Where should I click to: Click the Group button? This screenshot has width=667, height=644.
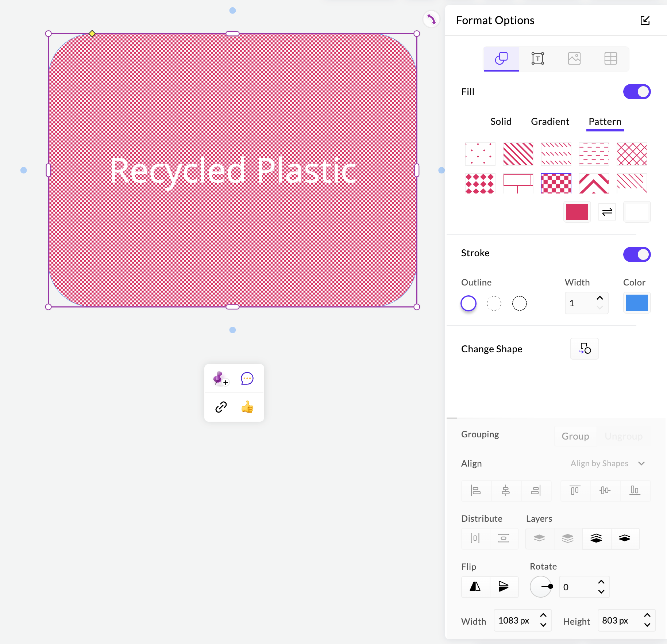coord(575,436)
